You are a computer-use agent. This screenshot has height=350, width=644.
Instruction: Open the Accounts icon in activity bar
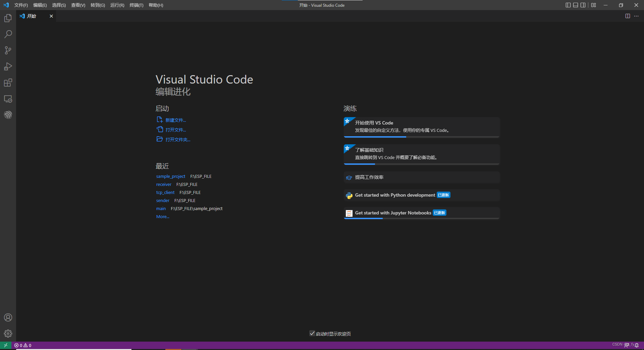click(x=8, y=317)
